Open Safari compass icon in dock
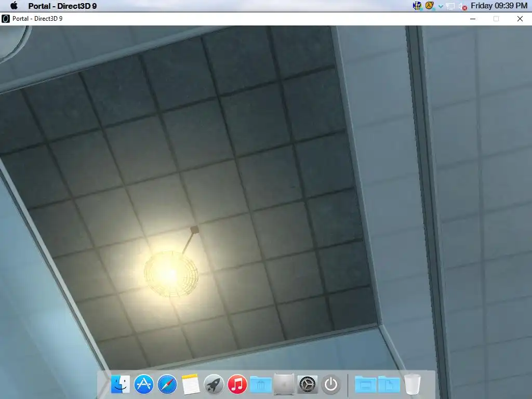 coord(167,384)
